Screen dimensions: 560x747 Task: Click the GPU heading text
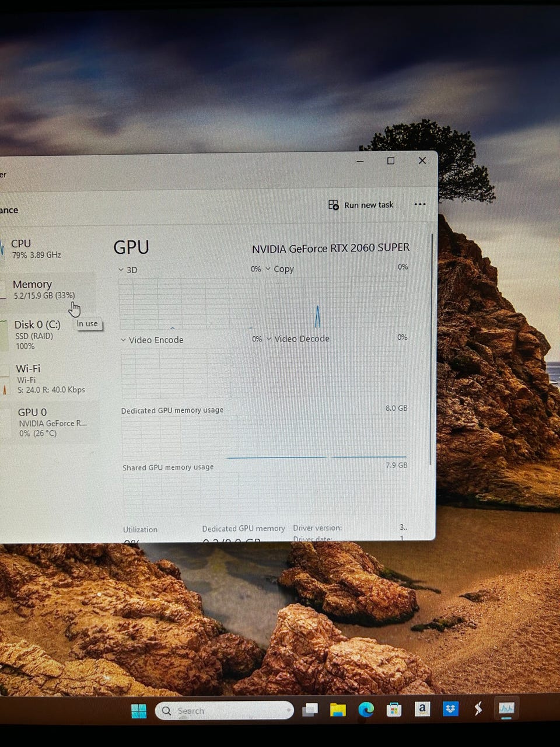(x=131, y=247)
